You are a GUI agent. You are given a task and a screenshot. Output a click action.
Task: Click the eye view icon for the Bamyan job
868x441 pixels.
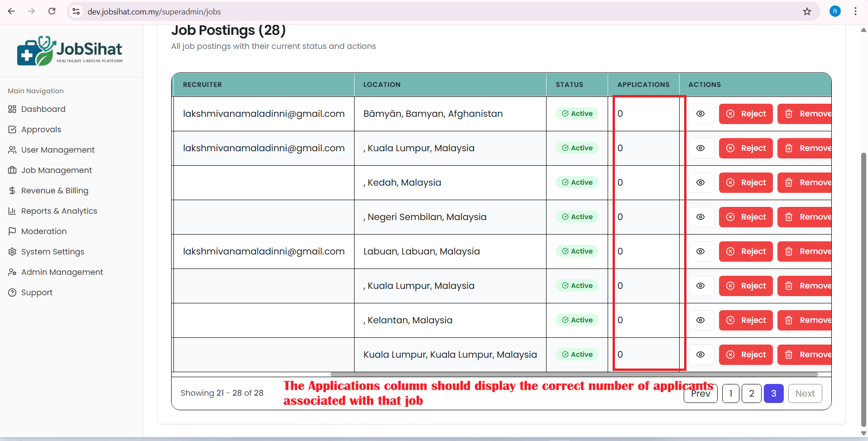[x=700, y=114]
